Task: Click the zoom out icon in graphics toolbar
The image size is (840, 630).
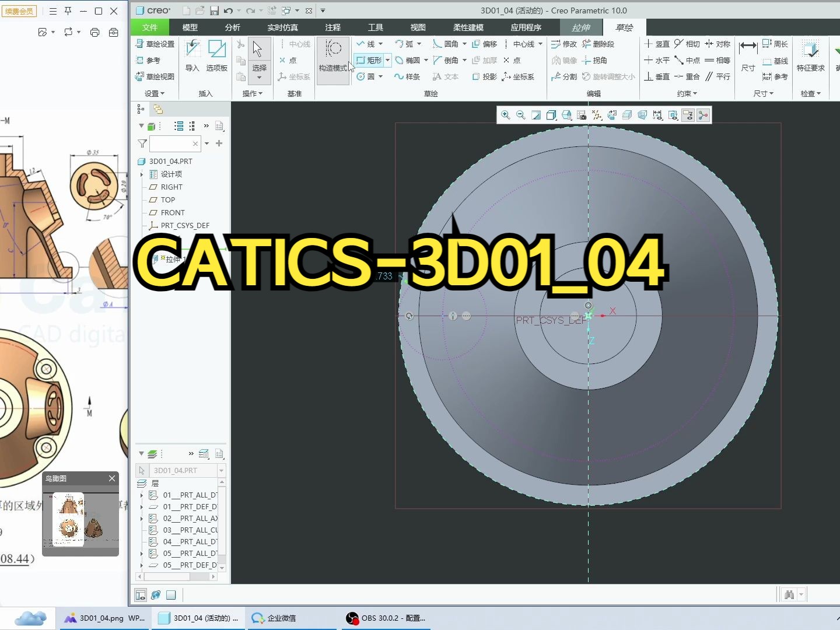Action: pyautogui.click(x=521, y=116)
